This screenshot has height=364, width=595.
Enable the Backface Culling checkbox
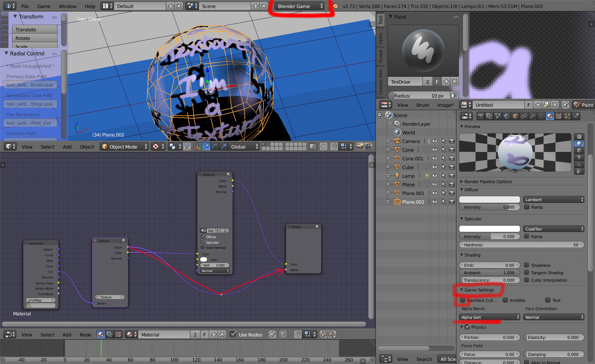tap(463, 300)
